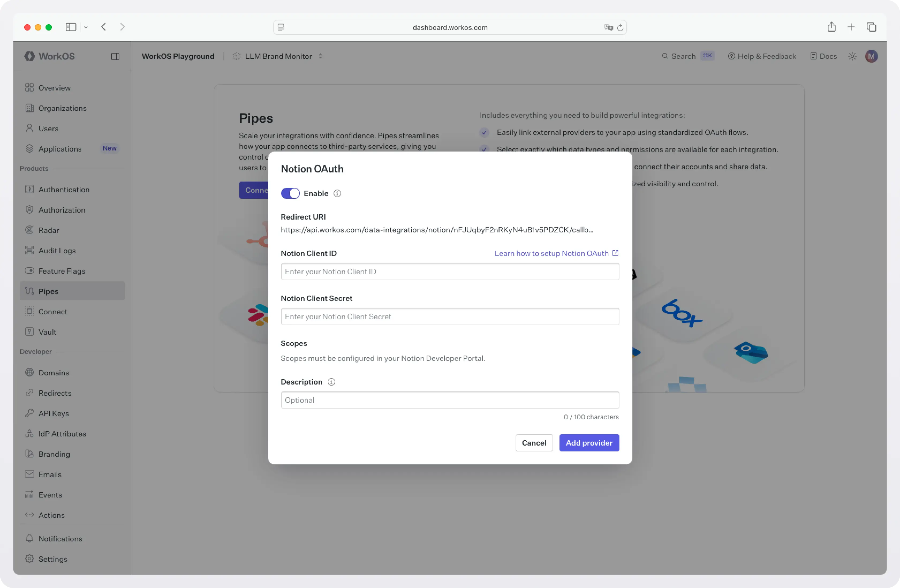Open the Search with the magnifier
This screenshot has height=588, width=900.
tap(665, 56)
